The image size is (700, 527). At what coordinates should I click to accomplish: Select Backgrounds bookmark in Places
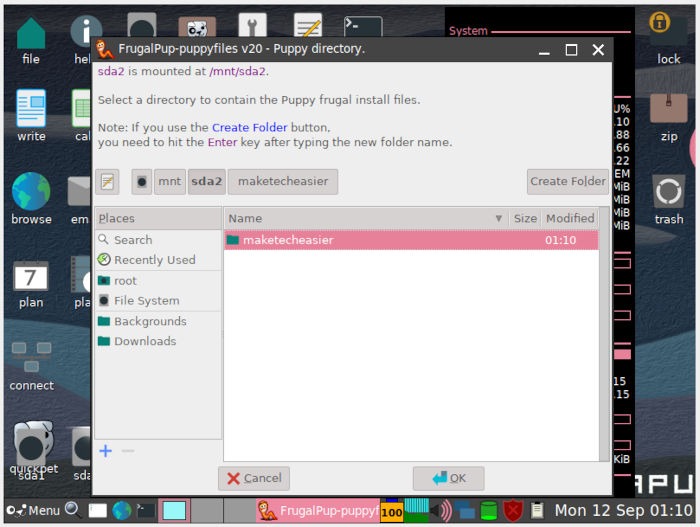[x=158, y=322]
